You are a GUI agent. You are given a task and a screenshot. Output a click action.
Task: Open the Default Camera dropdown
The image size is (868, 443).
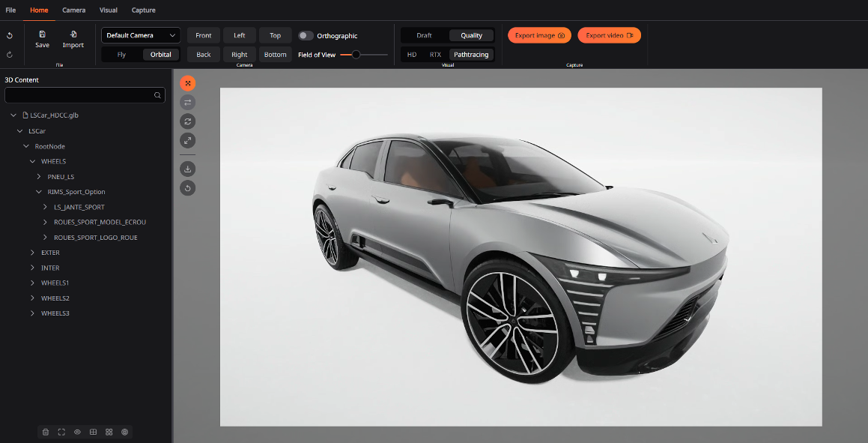(141, 35)
